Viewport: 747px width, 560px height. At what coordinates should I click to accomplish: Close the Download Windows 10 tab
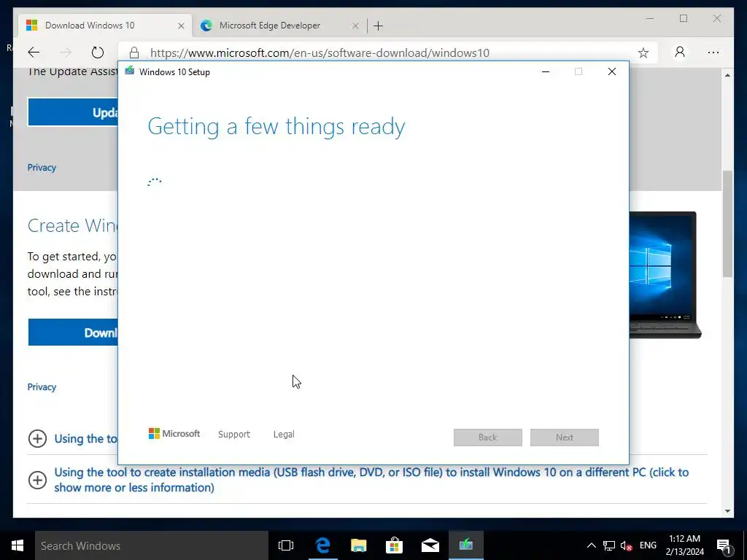181,26
